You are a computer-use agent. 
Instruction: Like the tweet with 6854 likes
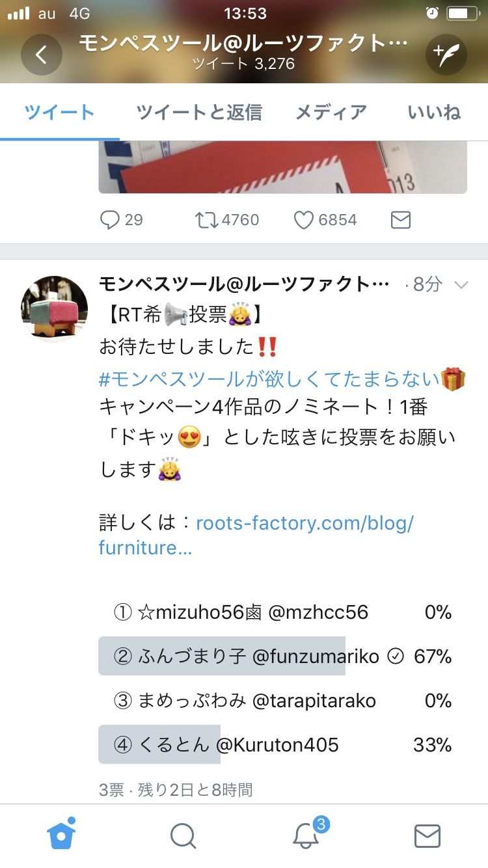click(x=303, y=220)
